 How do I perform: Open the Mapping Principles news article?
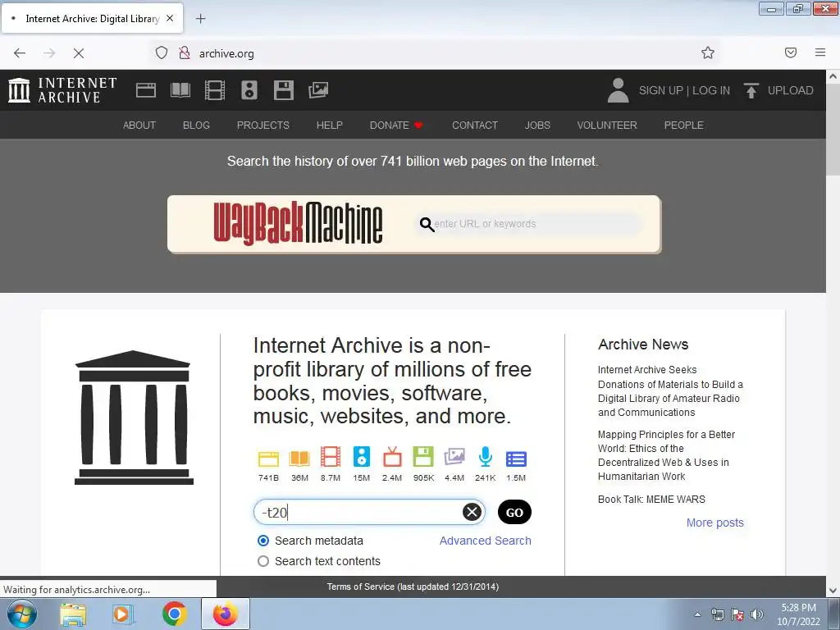tap(666, 455)
